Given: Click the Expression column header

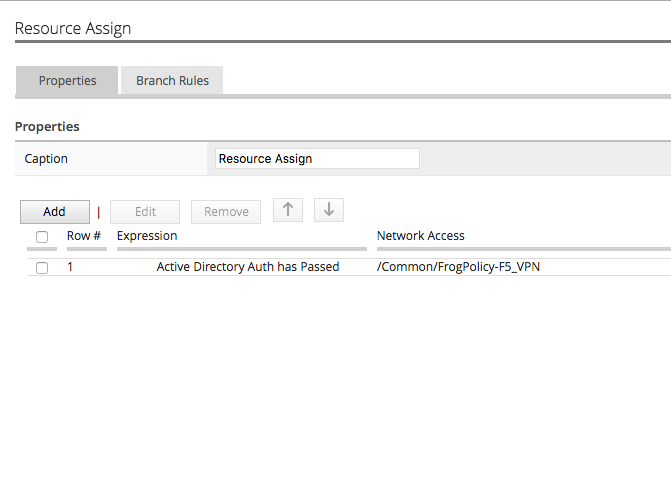Looking at the screenshot, I should (147, 236).
